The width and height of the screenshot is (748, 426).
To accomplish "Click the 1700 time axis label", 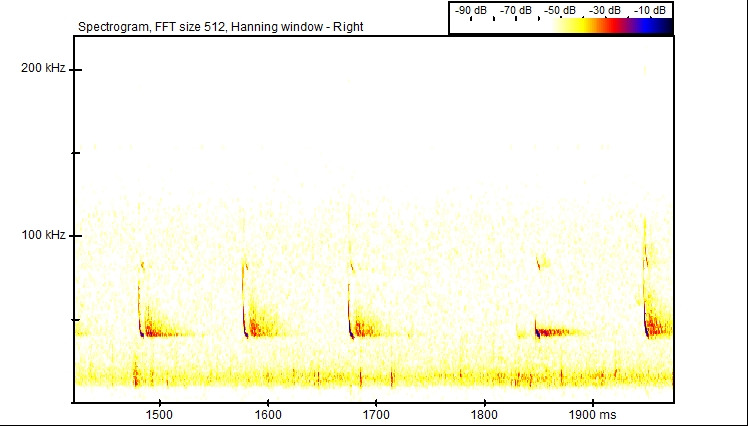I will [x=375, y=413].
